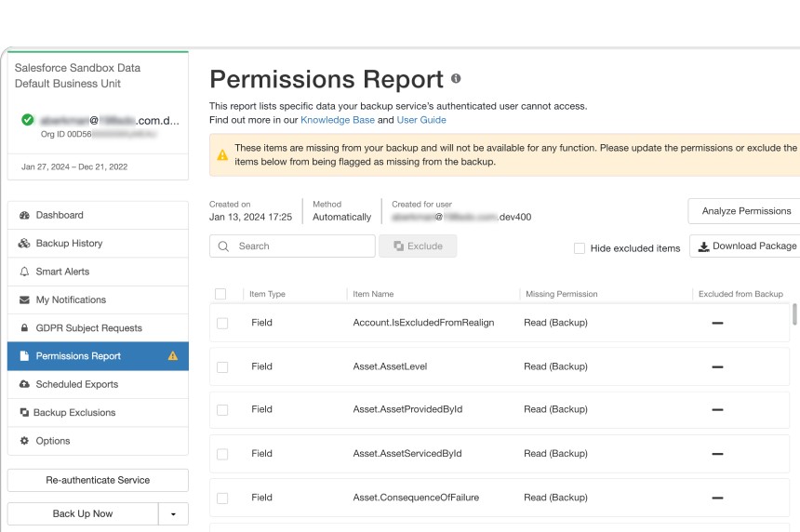Sort by Item Name column header
The height and width of the screenshot is (532, 800).
(x=373, y=294)
